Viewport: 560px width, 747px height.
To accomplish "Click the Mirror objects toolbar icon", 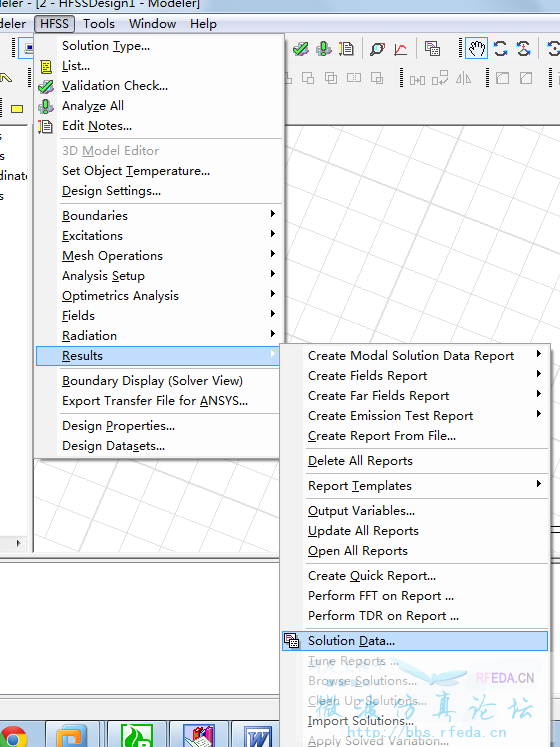I will pos(463,78).
